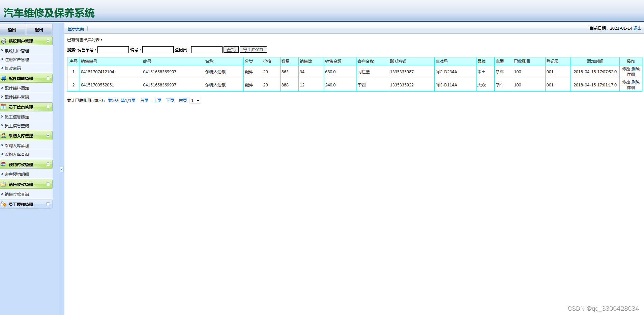Click 修改 for order 04151707412104
Screen dimensions: 644x315
click(x=626, y=69)
